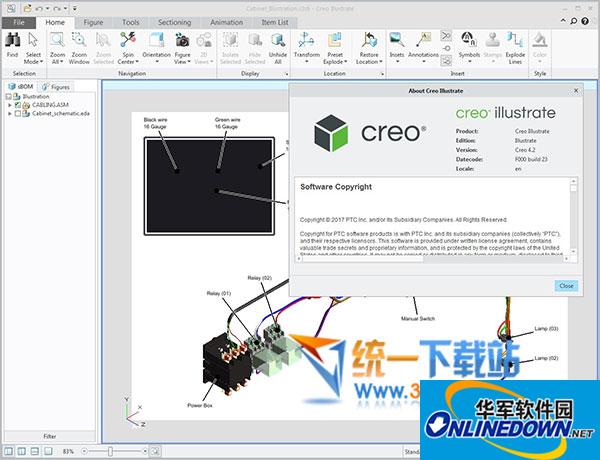Viewport: 600px width, 460px height.
Task: Click the middle small Insert-group icon
Action: pyautogui.click(x=446, y=48)
